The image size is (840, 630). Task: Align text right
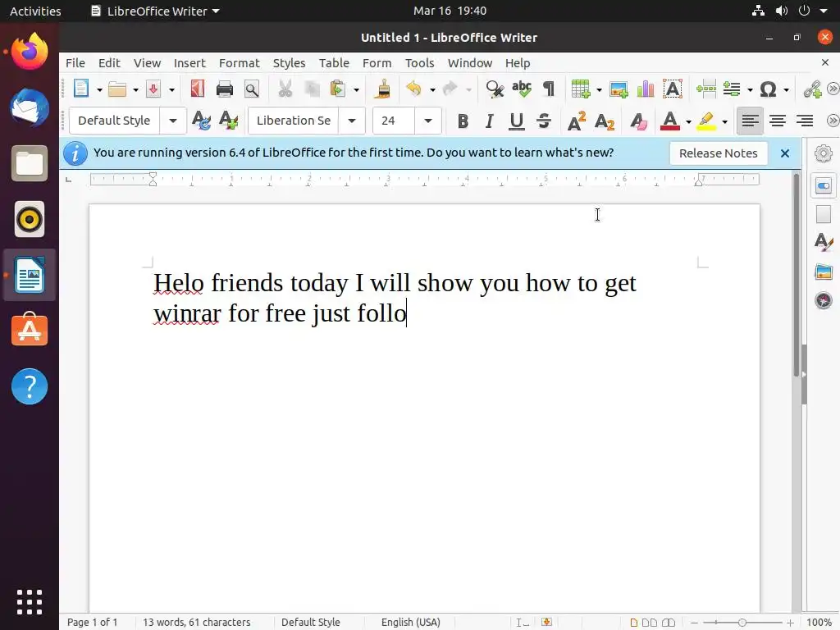[x=805, y=121]
